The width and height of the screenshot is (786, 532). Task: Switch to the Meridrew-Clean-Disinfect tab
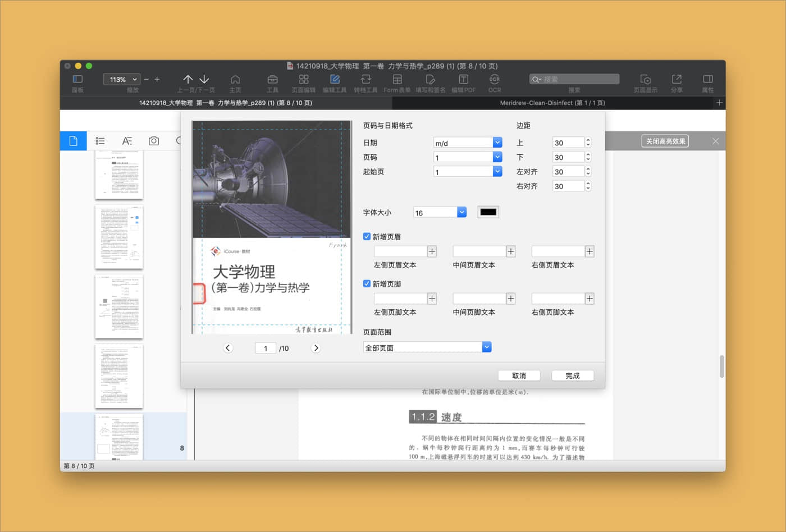[x=552, y=103]
